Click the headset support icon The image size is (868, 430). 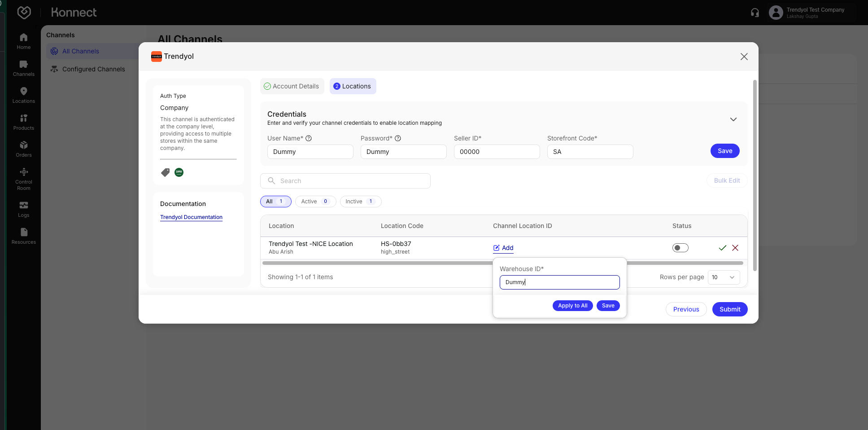click(755, 13)
